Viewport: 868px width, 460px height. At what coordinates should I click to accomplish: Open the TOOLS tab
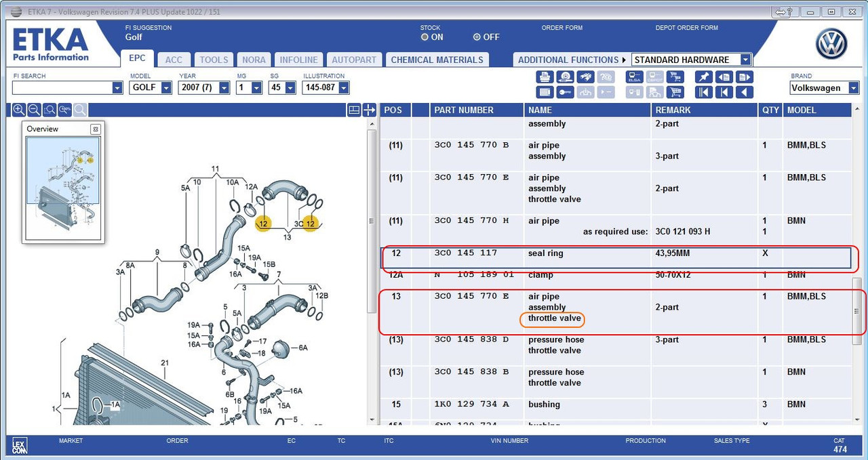click(214, 60)
